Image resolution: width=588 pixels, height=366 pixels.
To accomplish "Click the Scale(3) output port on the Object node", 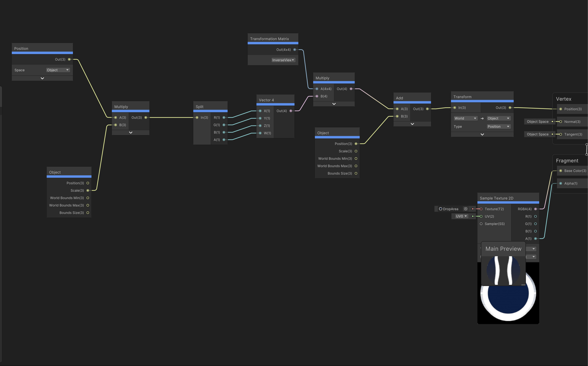I will tap(88, 191).
